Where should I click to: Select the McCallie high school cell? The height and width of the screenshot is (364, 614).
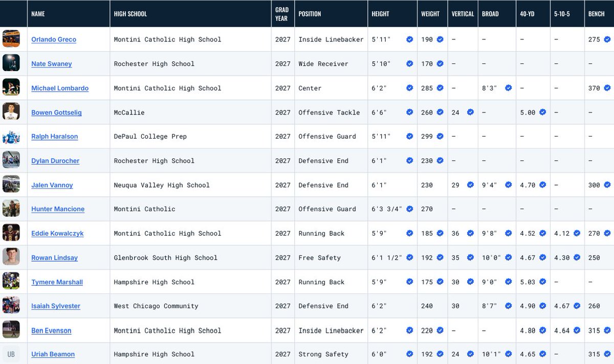[x=190, y=112]
